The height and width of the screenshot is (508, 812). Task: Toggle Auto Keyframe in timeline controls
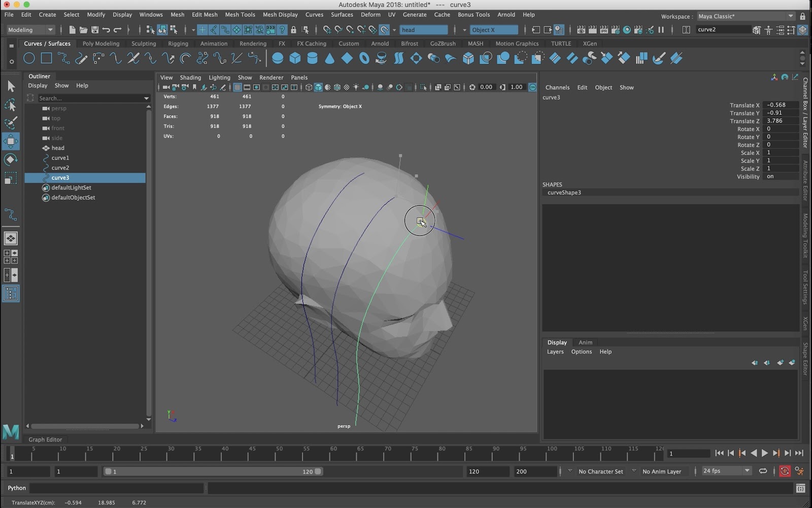click(785, 471)
